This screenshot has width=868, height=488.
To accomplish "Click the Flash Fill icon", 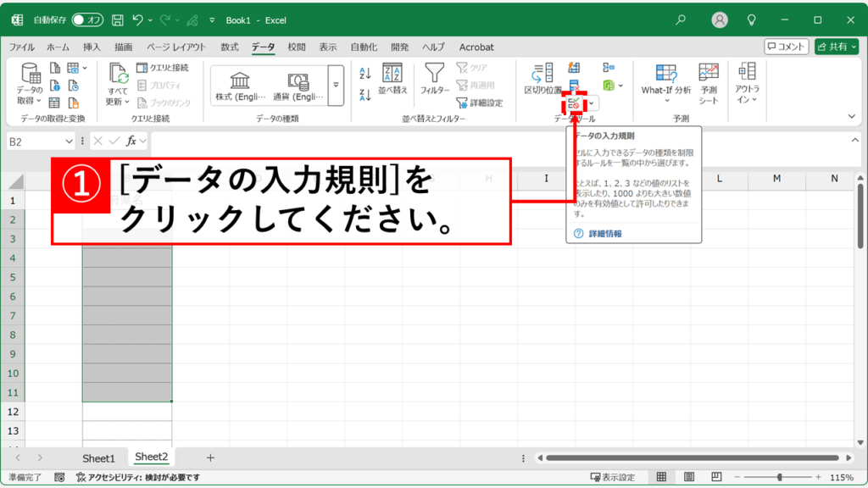I will pos(574,68).
